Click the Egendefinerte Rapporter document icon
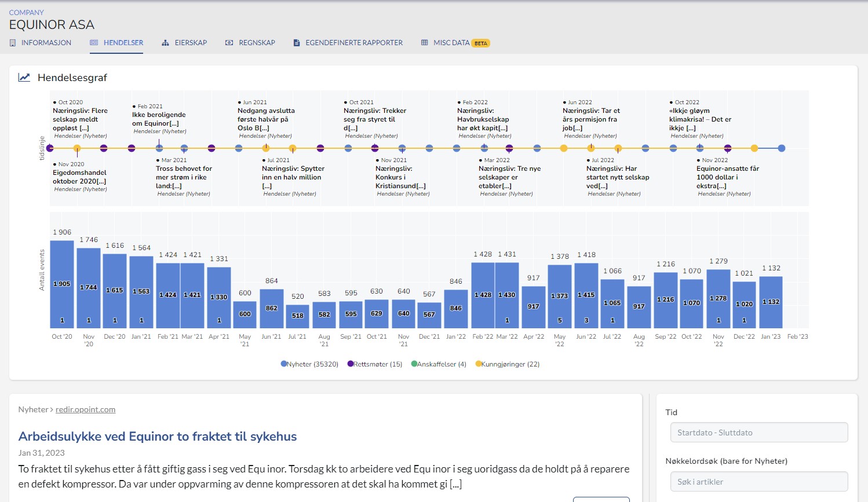The width and height of the screenshot is (868, 502). 297,43
